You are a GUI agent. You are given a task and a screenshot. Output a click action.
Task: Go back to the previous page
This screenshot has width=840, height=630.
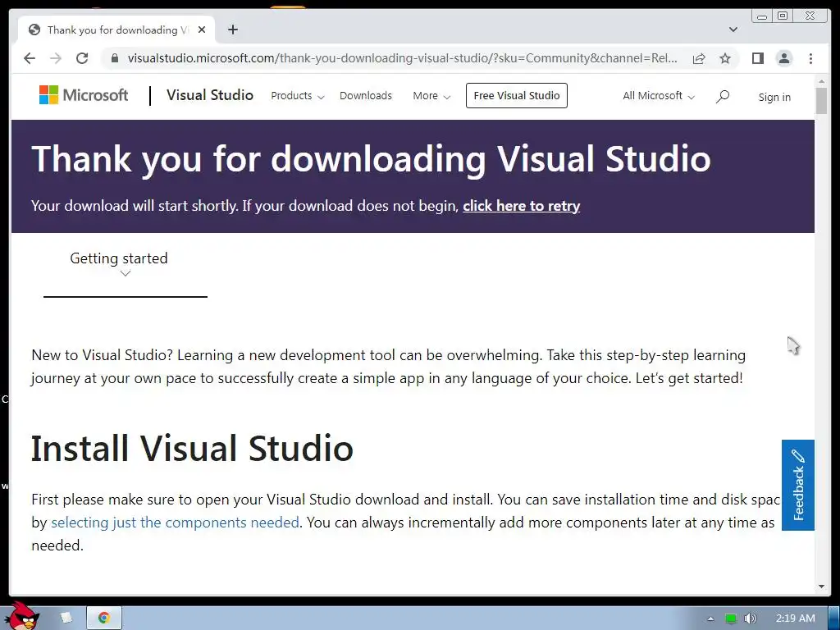pyautogui.click(x=30, y=58)
